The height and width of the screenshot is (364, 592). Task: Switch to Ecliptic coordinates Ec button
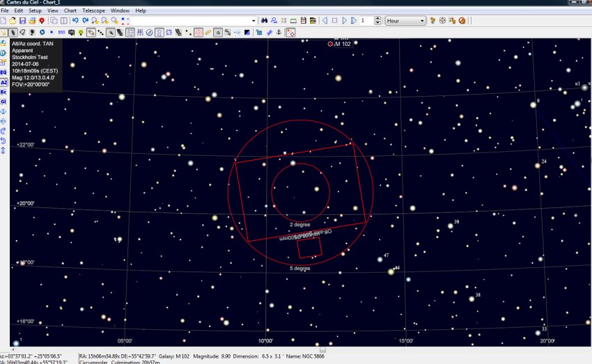click(3, 92)
